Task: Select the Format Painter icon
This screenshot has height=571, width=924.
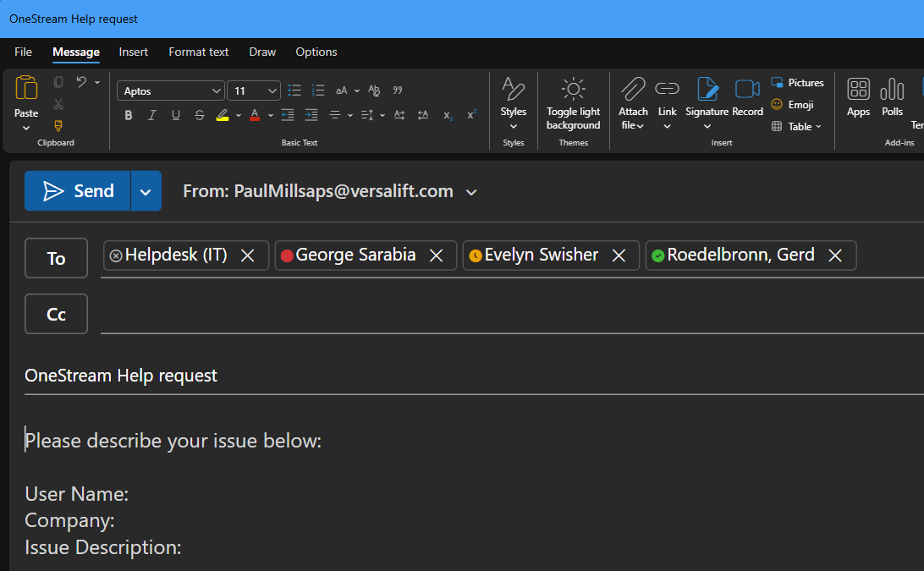Action: coord(58,125)
